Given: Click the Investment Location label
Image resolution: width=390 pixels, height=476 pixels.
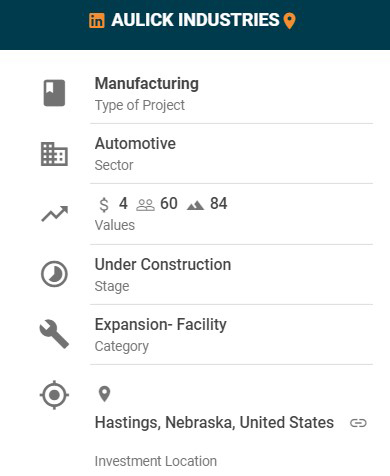Looking at the screenshot, I should coord(156,461).
